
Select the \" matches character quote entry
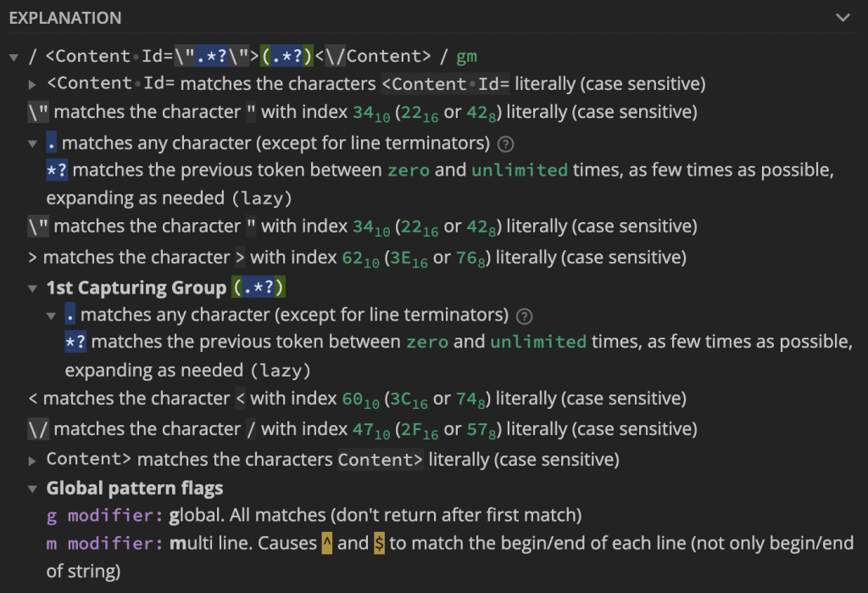254,111
